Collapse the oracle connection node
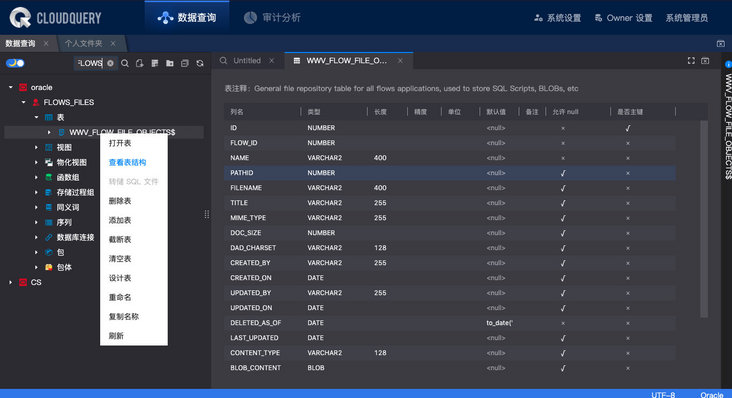 pos(11,87)
